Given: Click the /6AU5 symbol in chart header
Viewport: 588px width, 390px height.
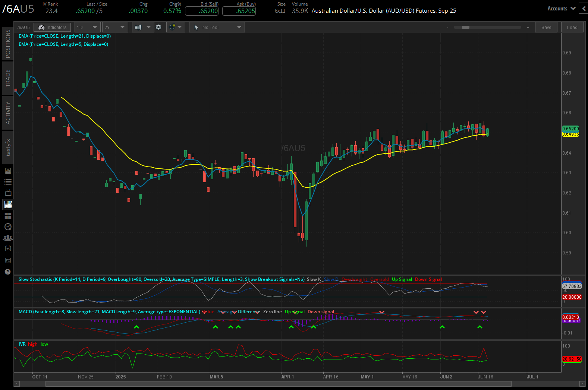Looking at the screenshot, I should 23,27.
